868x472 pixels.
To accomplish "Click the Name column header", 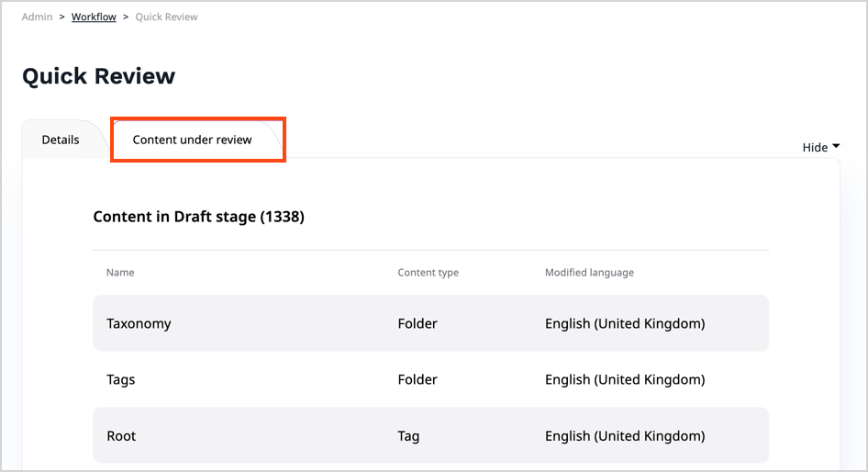I will pyautogui.click(x=120, y=273).
